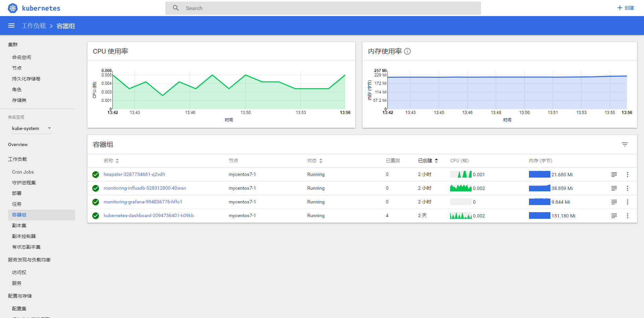Open 副本集 in sidebar
This screenshot has width=644, height=318.
coord(19,226)
